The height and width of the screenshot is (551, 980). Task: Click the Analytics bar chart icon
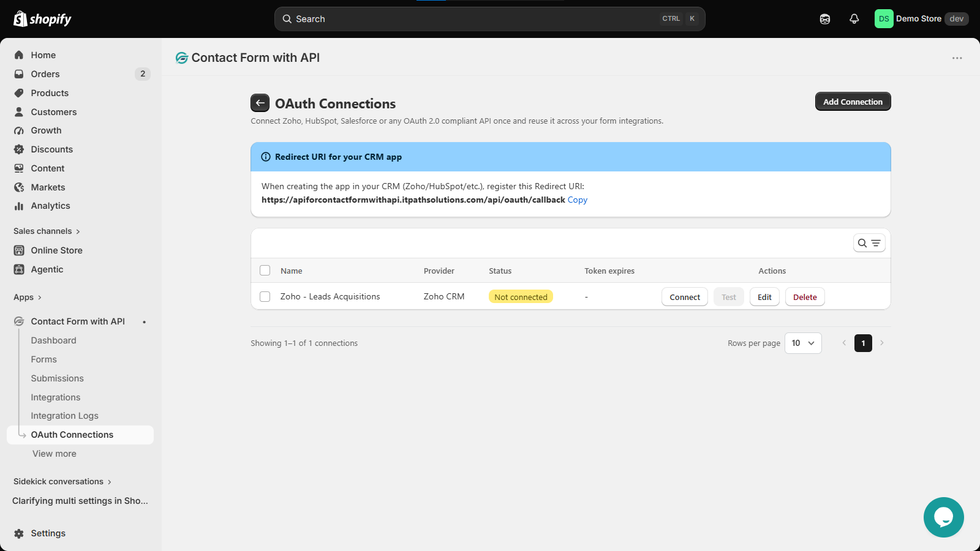19,206
